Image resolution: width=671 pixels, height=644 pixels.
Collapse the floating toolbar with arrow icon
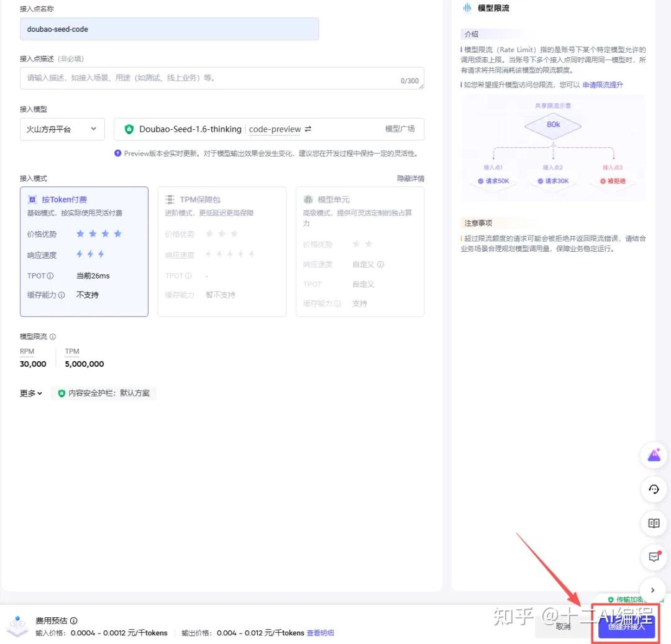[652, 590]
